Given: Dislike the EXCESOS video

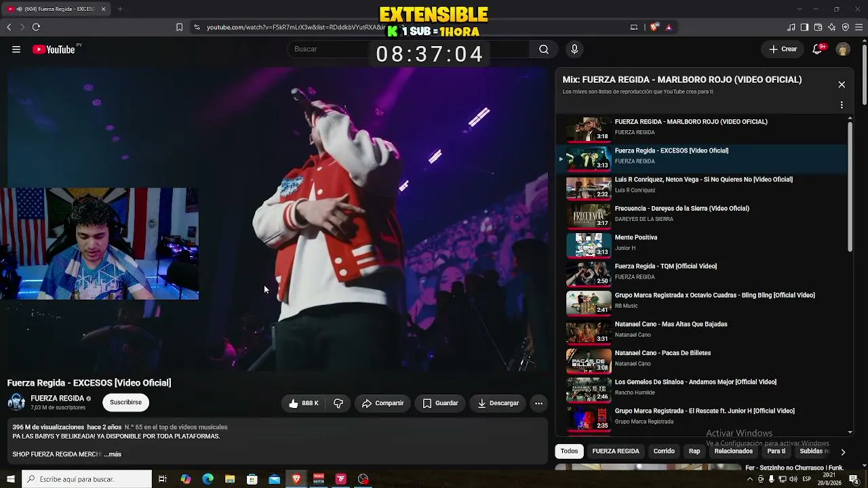Looking at the screenshot, I should point(338,403).
